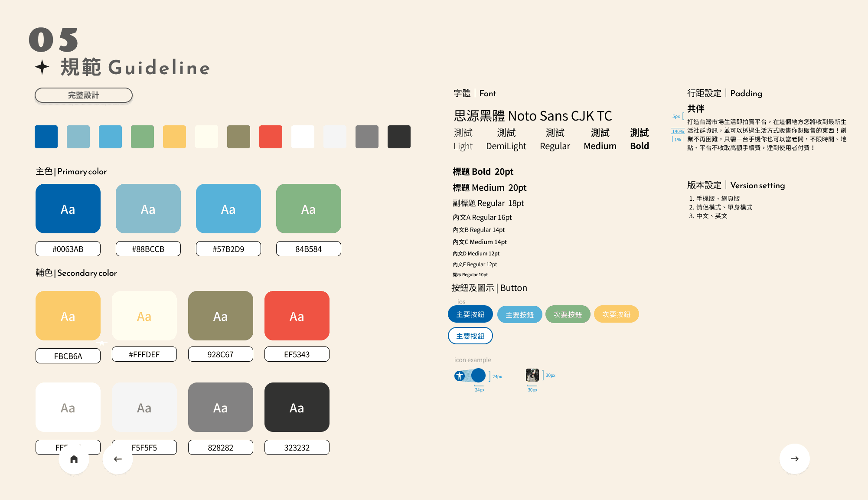This screenshot has height=500, width=868.
Task: Click the 928C67 olive color card
Action: 221,316
